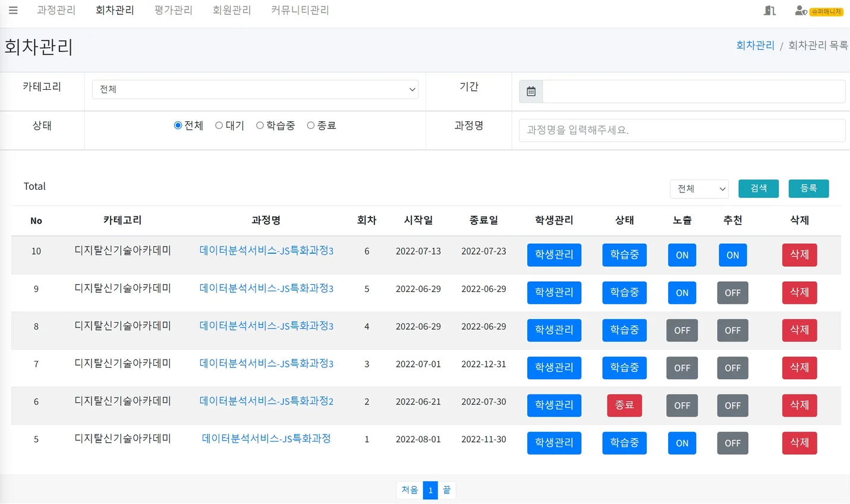Click the 학습중 status of row 5
Viewport: 850px width, 504px height.
pos(624,443)
